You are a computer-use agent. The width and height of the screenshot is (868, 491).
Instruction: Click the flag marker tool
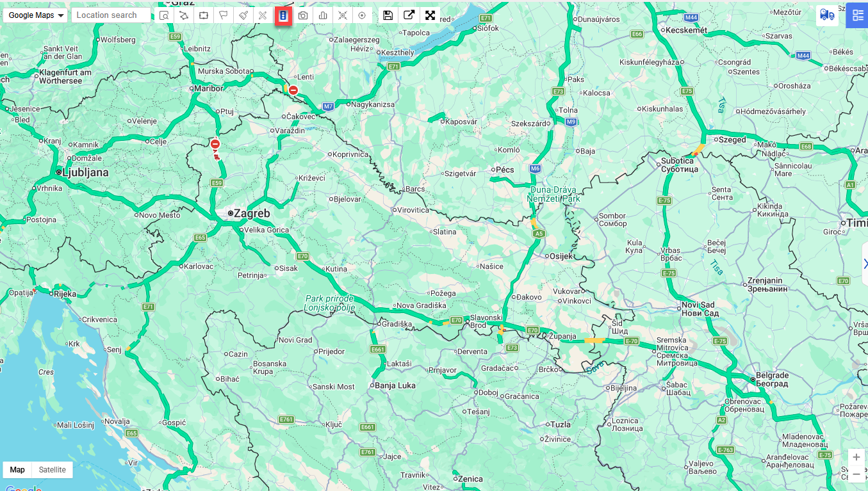click(x=224, y=15)
